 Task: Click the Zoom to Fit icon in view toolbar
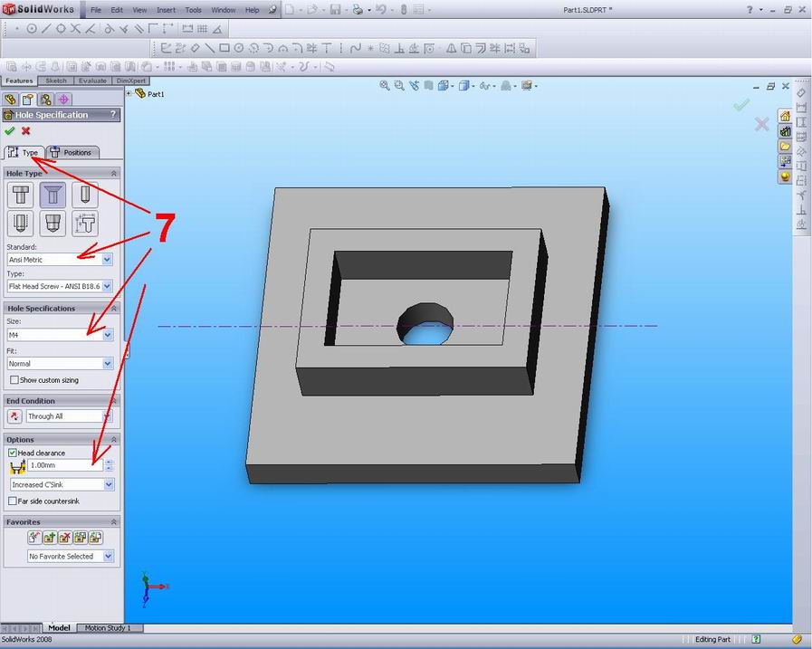[x=386, y=85]
